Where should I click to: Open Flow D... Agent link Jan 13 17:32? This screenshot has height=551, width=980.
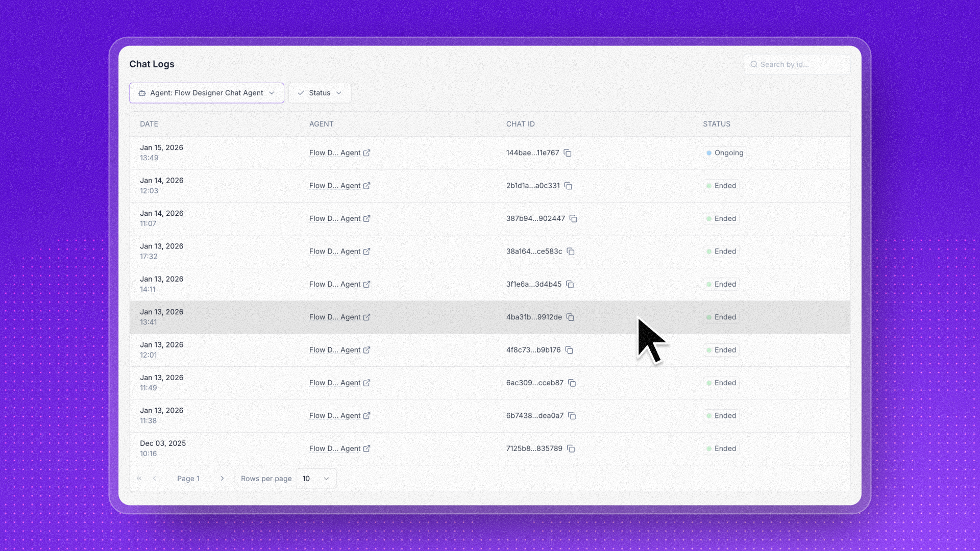pyautogui.click(x=335, y=252)
